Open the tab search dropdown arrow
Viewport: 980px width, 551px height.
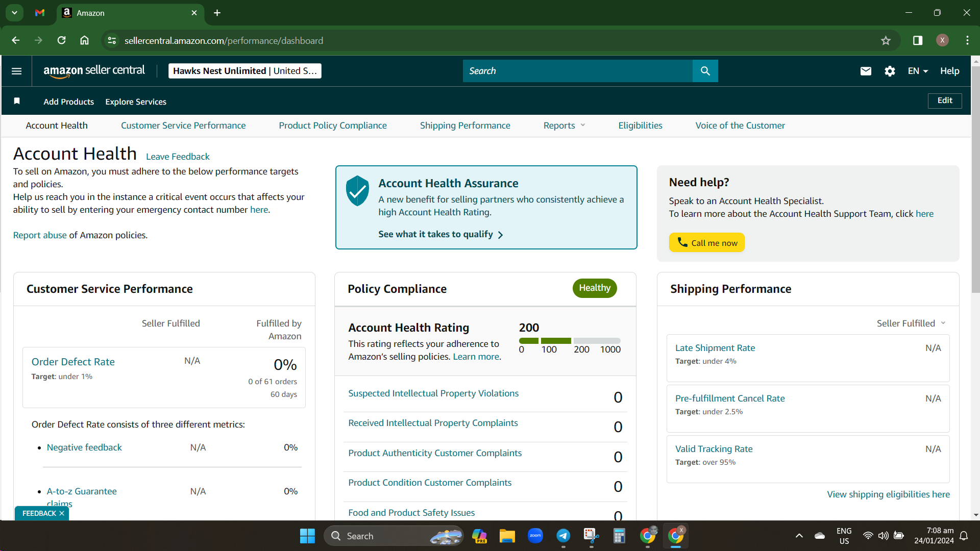click(14, 13)
